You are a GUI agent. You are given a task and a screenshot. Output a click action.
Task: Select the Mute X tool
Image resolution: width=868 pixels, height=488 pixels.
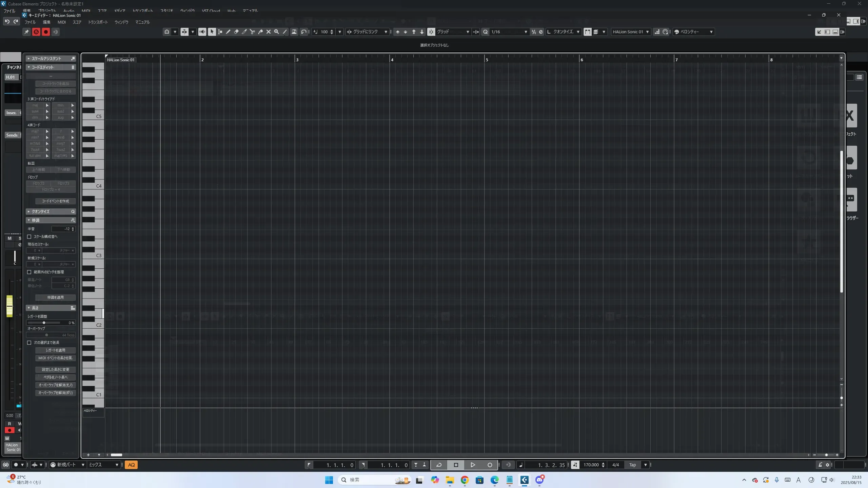(x=269, y=32)
